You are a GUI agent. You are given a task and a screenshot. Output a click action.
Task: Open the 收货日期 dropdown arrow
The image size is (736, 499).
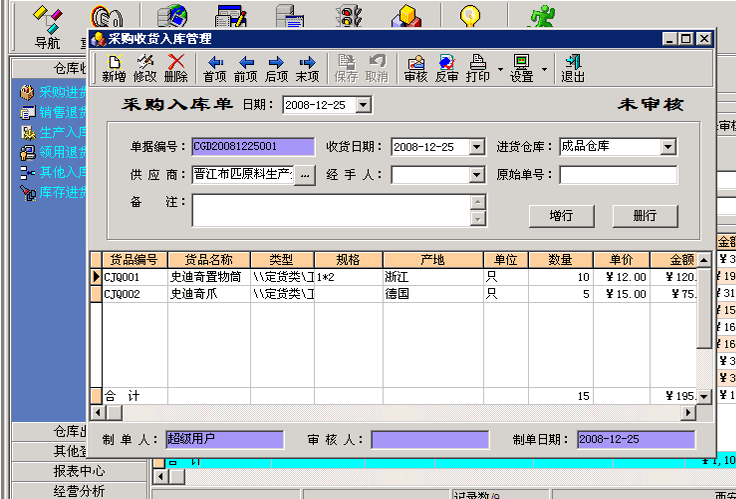[x=476, y=147]
